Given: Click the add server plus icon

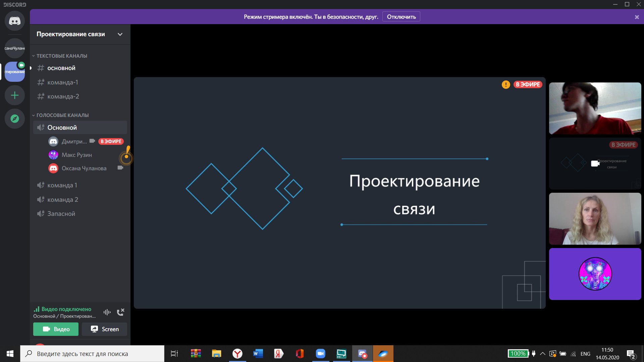Looking at the screenshot, I should pyautogui.click(x=14, y=96).
